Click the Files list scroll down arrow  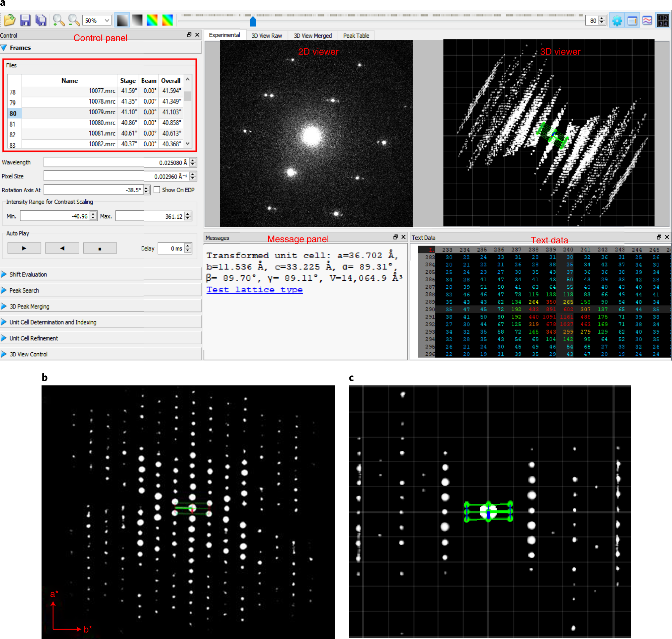click(x=187, y=144)
